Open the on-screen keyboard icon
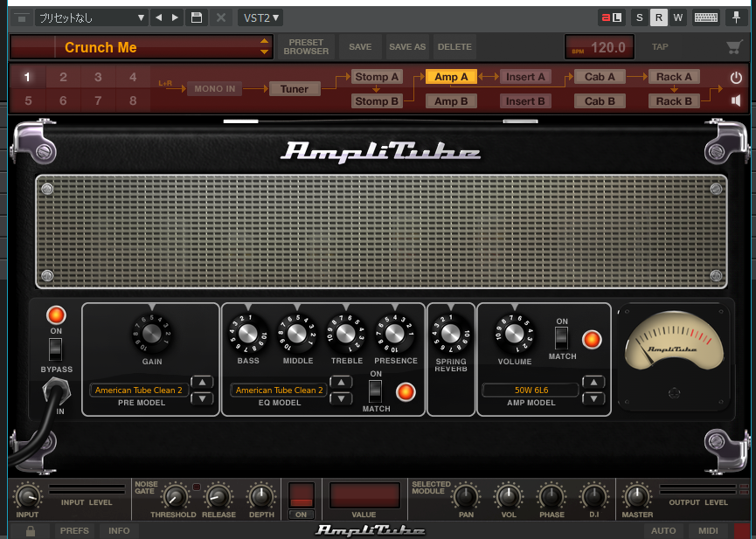 point(706,17)
